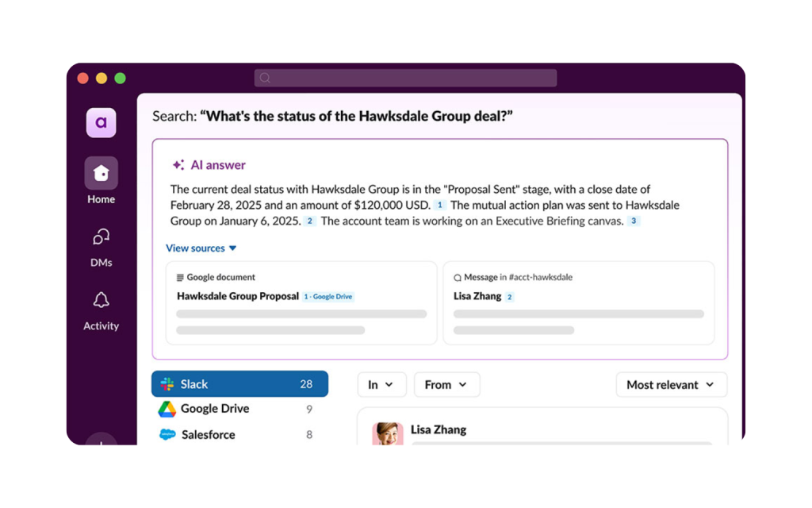Click Lisa Zhang's profile photo
Screen dimensions: 812x508
click(388, 433)
